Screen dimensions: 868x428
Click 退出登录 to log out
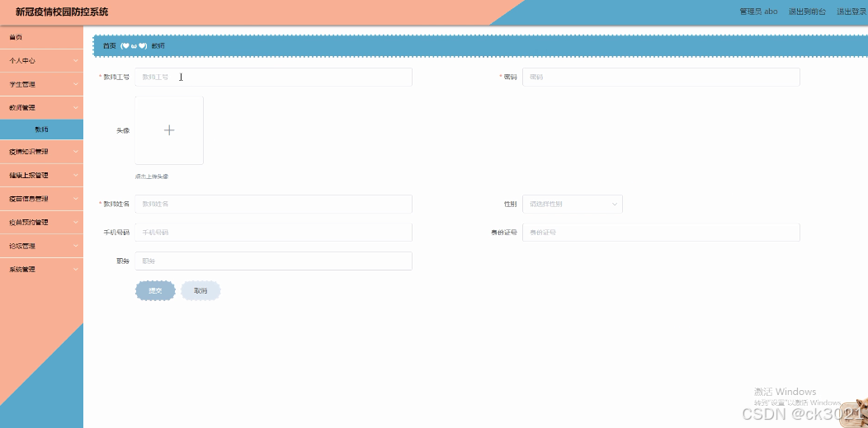point(851,12)
